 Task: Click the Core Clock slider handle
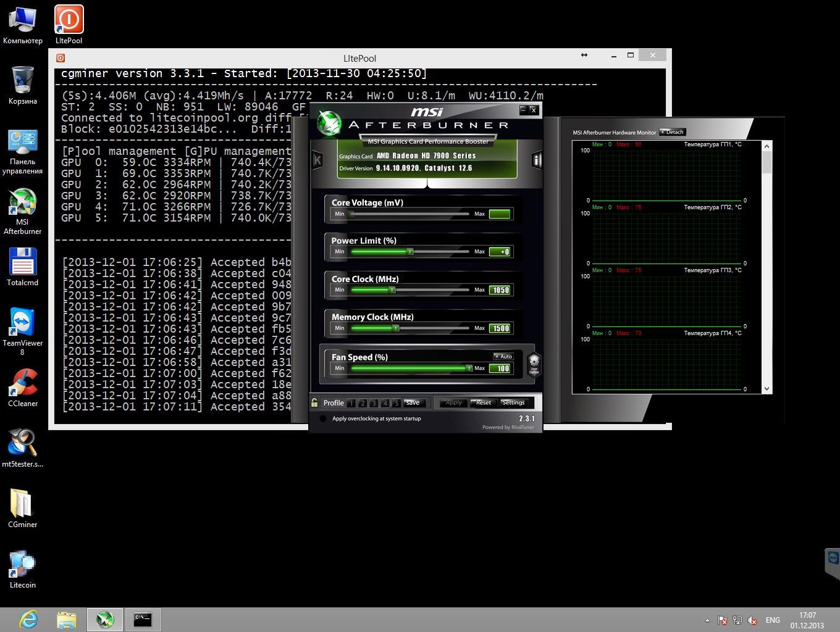[x=392, y=289]
